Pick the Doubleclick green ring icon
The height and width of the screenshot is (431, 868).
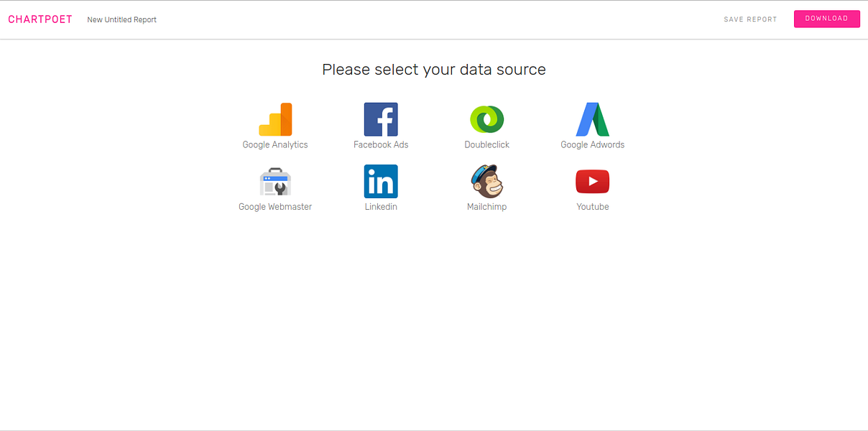pyautogui.click(x=486, y=119)
